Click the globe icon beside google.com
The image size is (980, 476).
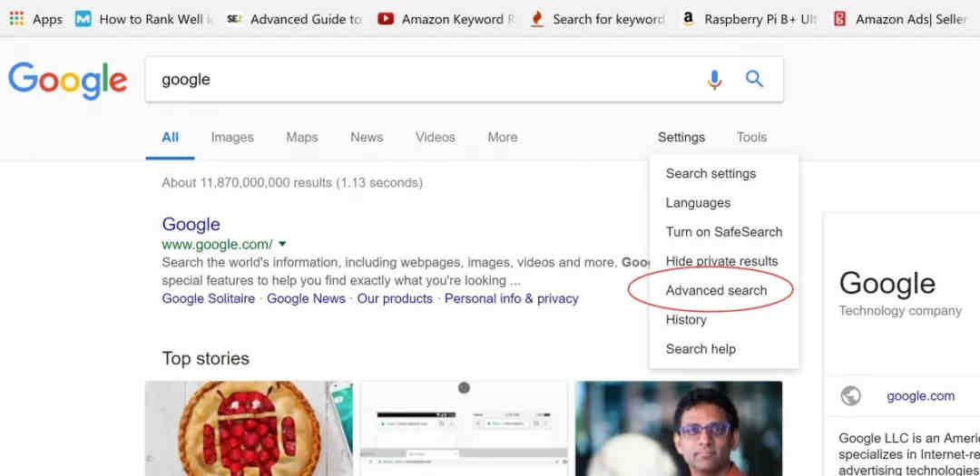pyautogui.click(x=850, y=395)
